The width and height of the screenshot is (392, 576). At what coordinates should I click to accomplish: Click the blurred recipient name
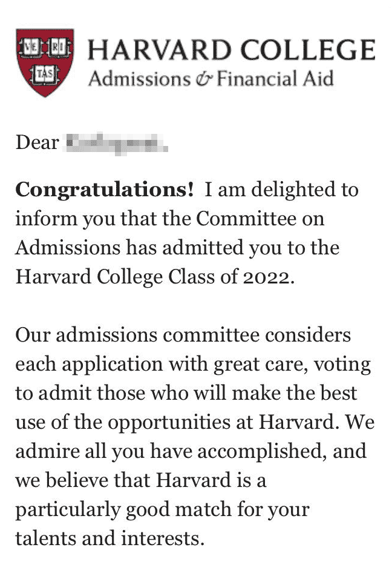point(115,144)
